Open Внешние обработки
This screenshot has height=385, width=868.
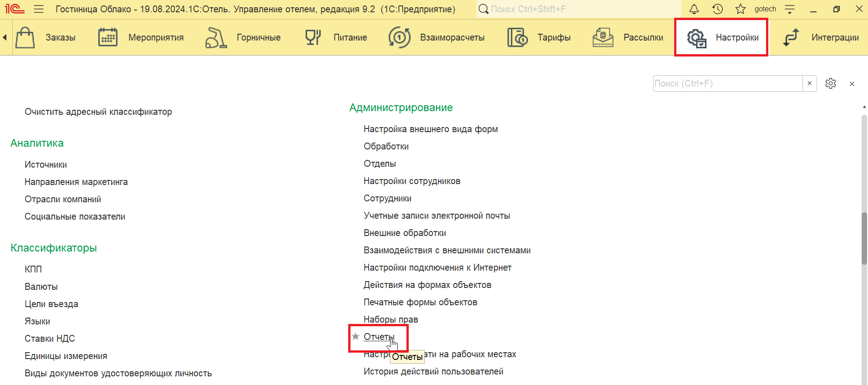click(405, 233)
